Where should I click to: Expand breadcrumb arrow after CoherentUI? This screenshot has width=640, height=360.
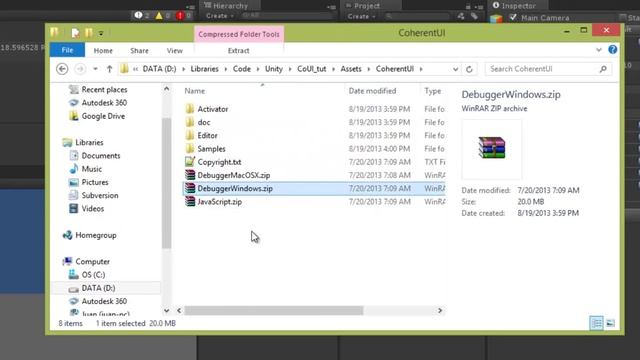point(421,69)
